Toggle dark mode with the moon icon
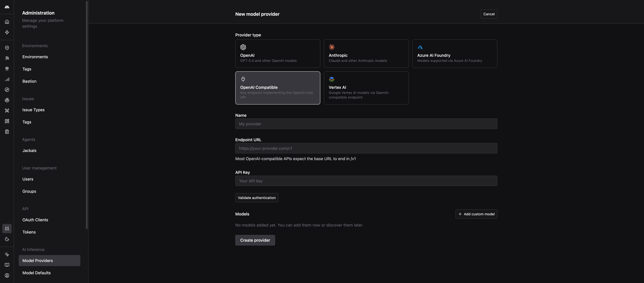 pos(7,239)
